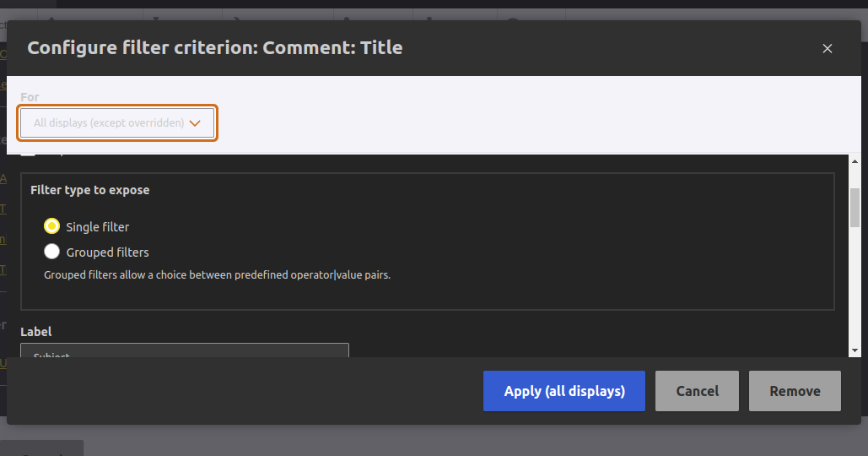This screenshot has width=868, height=456.
Task: Choose the Grouped filters radio option
Action: click(52, 252)
